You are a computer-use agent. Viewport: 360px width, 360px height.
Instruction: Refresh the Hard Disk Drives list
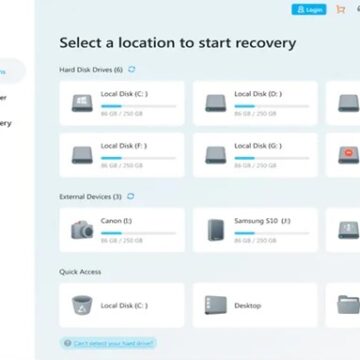click(132, 69)
